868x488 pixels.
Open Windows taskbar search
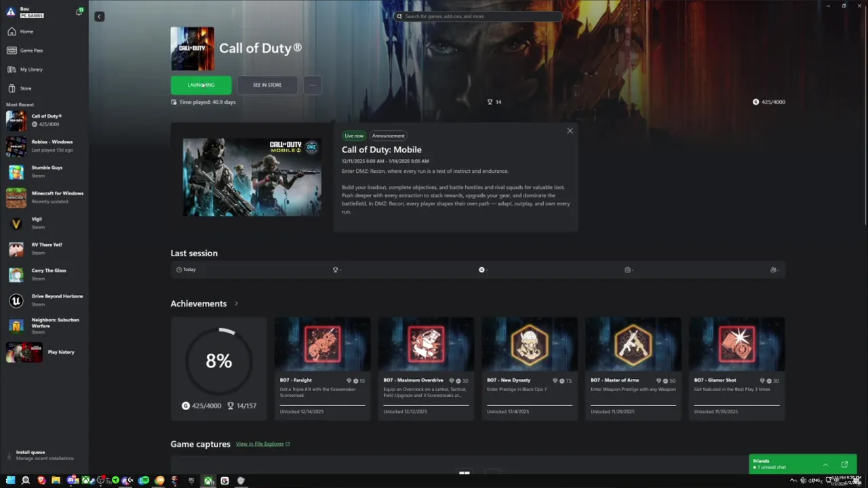(x=26, y=481)
